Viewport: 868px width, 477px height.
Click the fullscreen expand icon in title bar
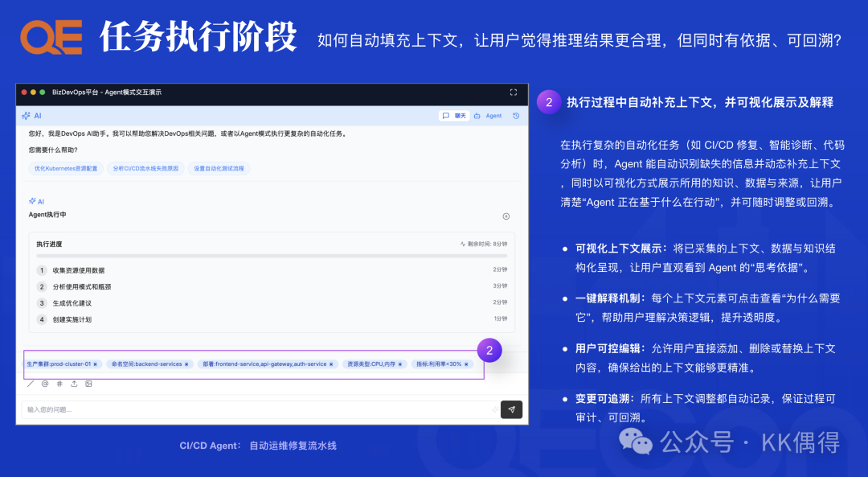click(x=514, y=93)
